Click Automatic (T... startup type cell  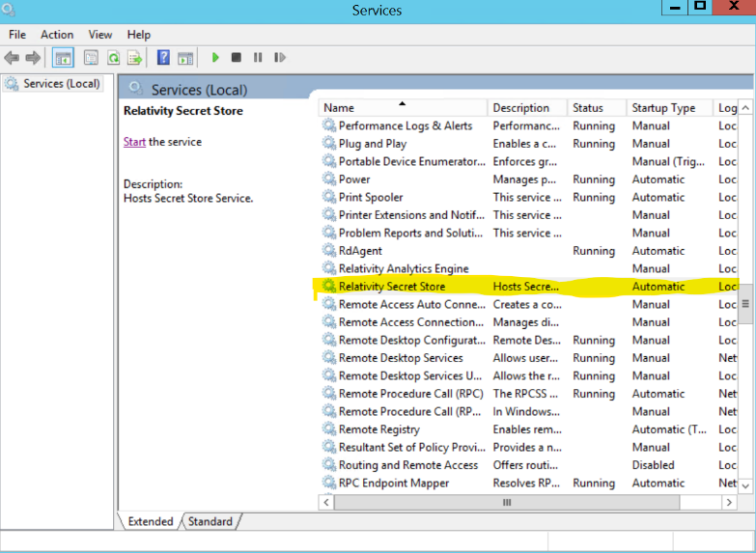[669, 429]
